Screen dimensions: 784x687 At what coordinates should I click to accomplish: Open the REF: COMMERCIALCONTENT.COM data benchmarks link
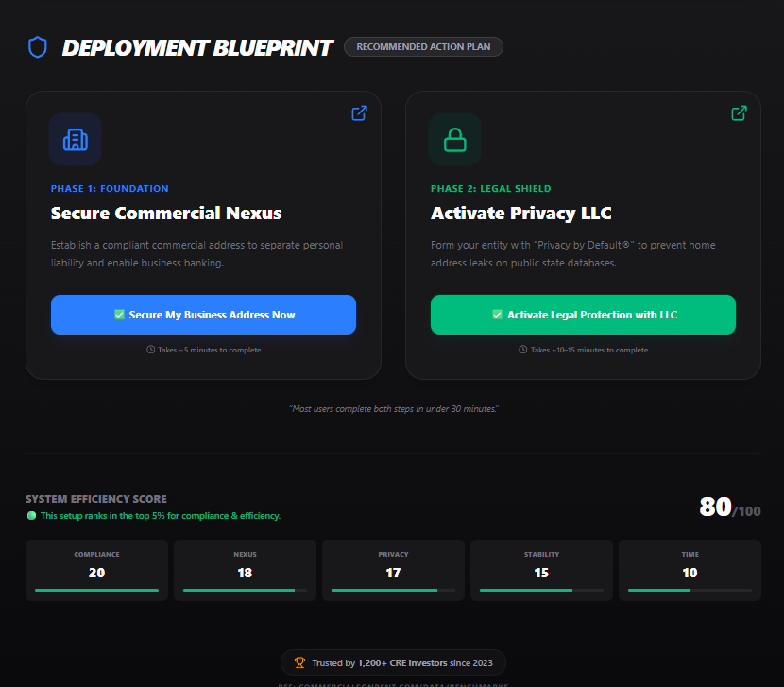tap(393, 683)
